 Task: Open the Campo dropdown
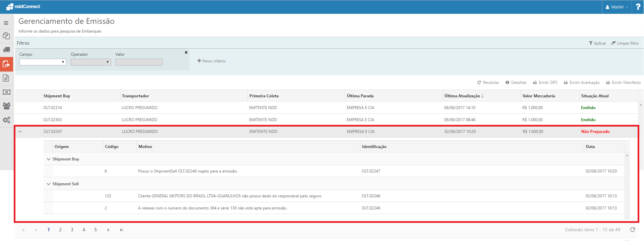pyautogui.click(x=43, y=62)
